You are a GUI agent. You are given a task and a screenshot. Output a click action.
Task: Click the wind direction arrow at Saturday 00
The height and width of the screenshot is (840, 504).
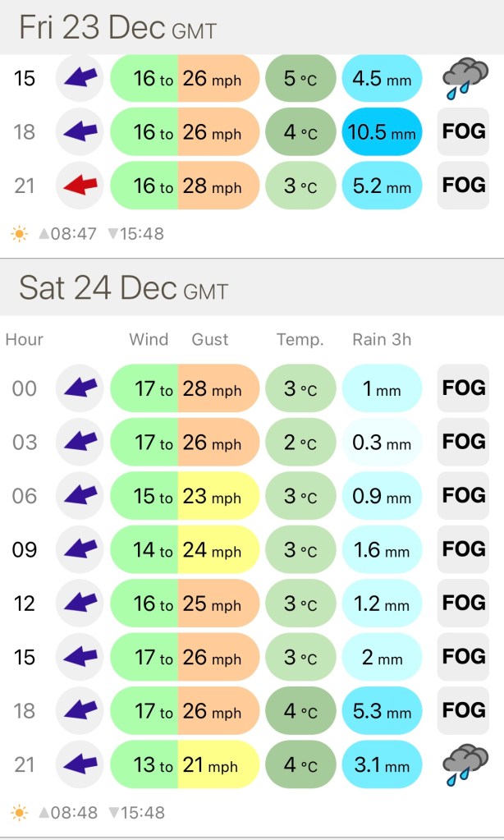(80, 388)
